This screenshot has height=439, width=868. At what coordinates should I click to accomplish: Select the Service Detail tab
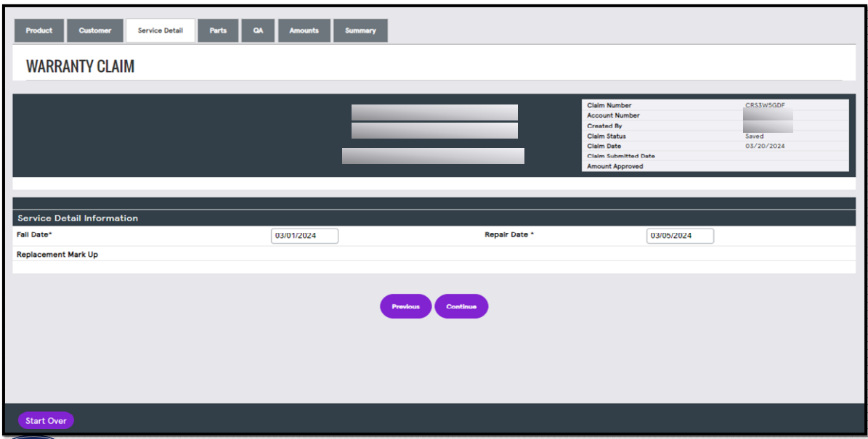click(160, 30)
